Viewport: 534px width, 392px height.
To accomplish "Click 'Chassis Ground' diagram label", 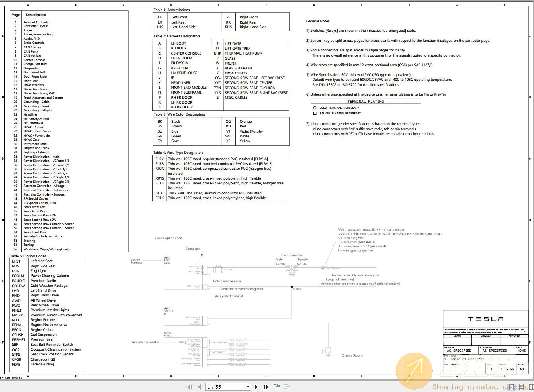I will pyautogui.click(x=352, y=355).
